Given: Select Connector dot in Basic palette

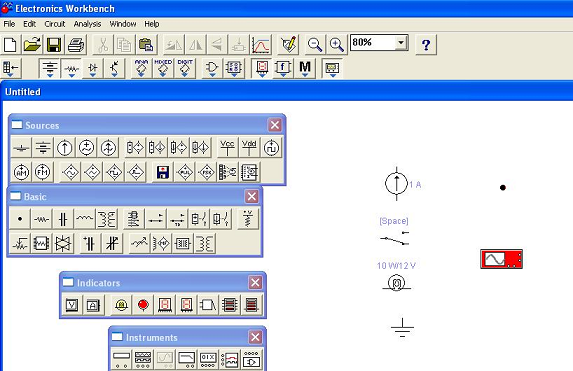Looking at the screenshot, I should click(x=20, y=219).
